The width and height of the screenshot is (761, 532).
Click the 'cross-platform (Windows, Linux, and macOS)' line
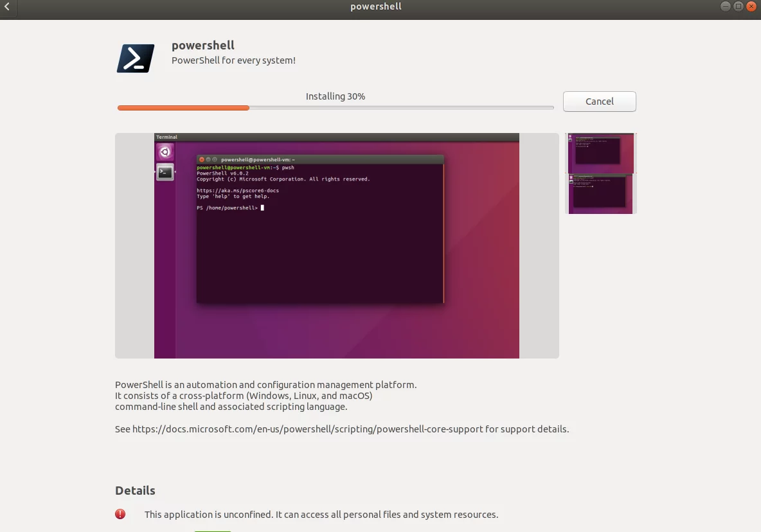tap(244, 396)
